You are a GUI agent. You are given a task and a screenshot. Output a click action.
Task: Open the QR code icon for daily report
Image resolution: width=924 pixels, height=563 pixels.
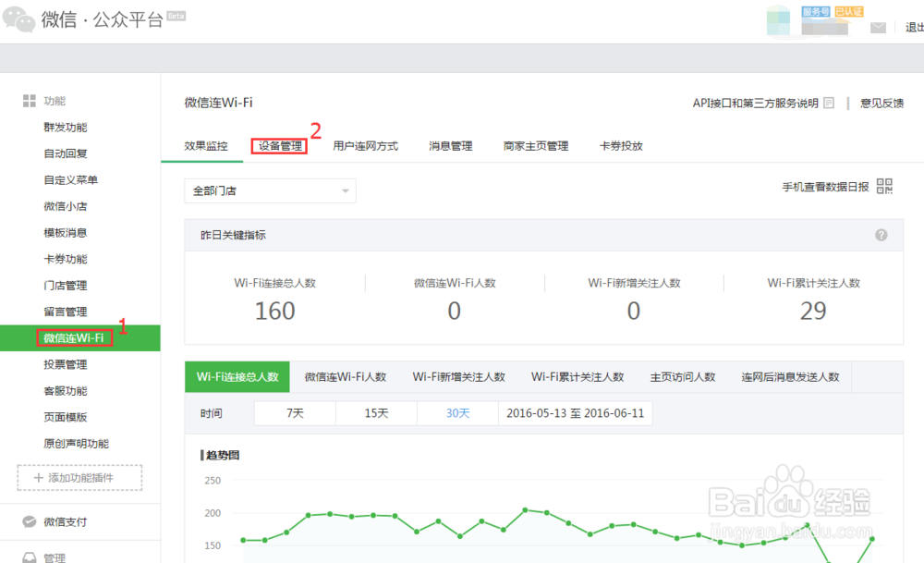[x=884, y=187]
